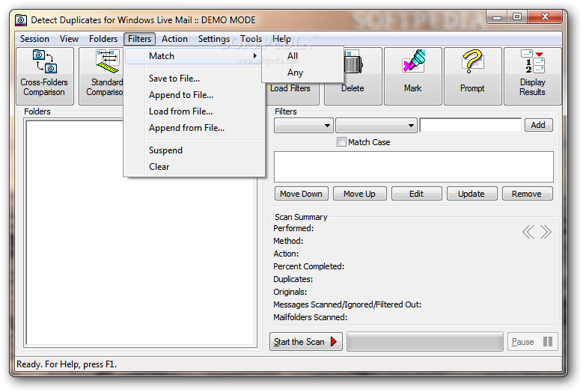Open the second filter condition dropdown

click(376, 125)
